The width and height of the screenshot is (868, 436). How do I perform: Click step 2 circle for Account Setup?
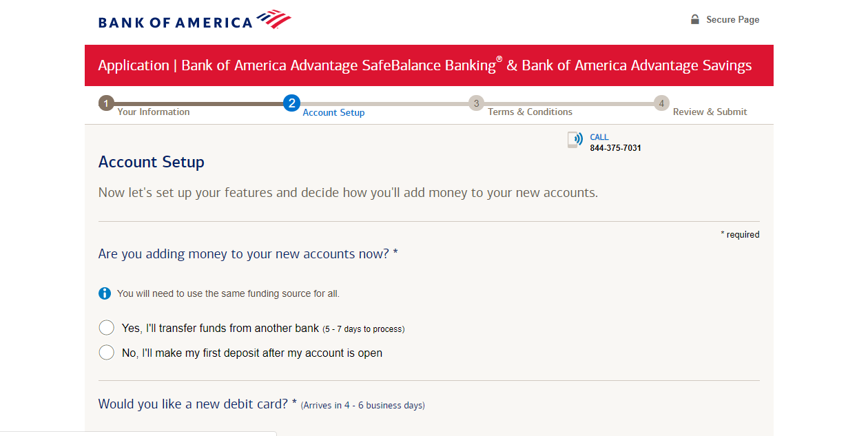point(291,103)
